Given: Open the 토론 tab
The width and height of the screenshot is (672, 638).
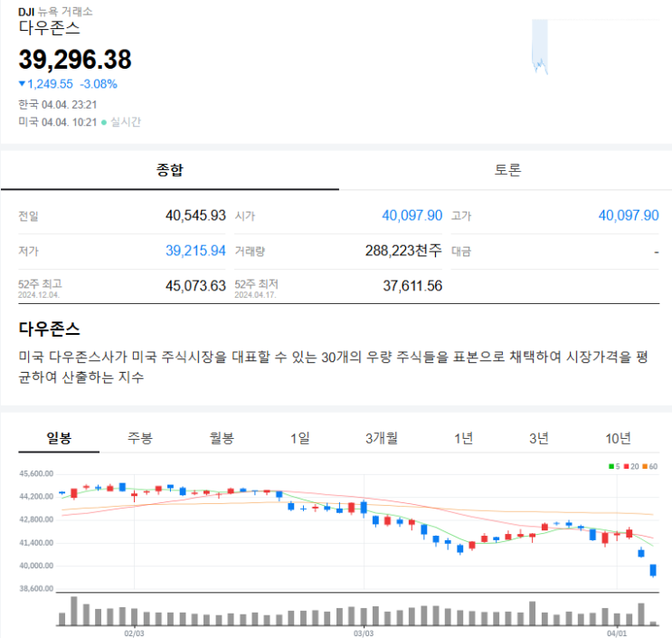Looking at the screenshot, I should [x=507, y=170].
